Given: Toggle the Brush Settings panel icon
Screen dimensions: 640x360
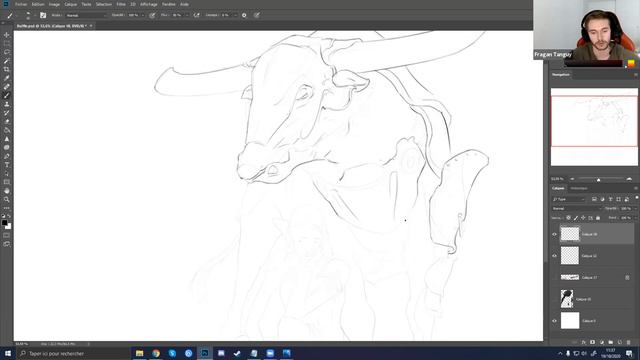Looking at the screenshot, I should (x=43, y=15).
